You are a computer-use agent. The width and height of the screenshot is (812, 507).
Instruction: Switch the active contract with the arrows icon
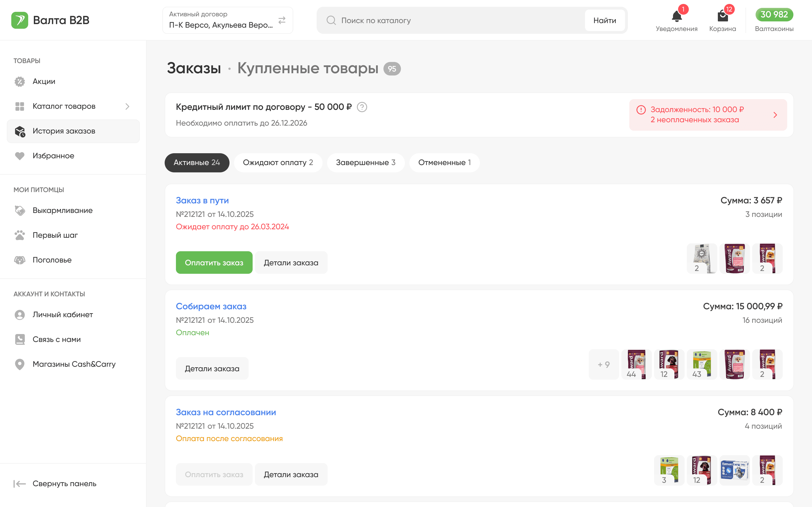coord(282,21)
